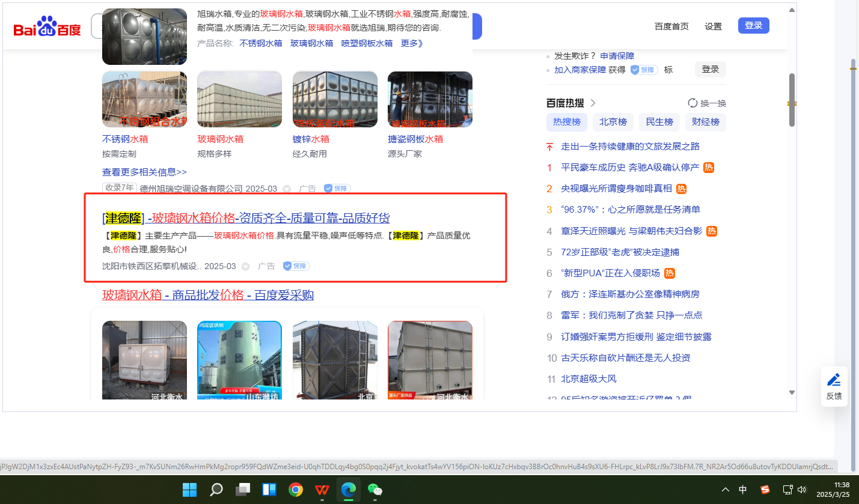
Task: Open hot search 央视曝光所谓瘦身咖啡真相
Action: 616,189
